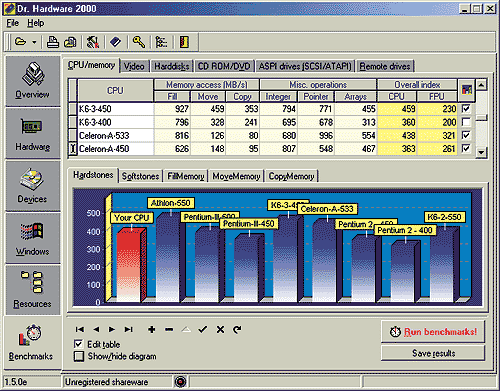Click the print toolbar icon
Viewport: 500px width, 391px height.
[53, 42]
